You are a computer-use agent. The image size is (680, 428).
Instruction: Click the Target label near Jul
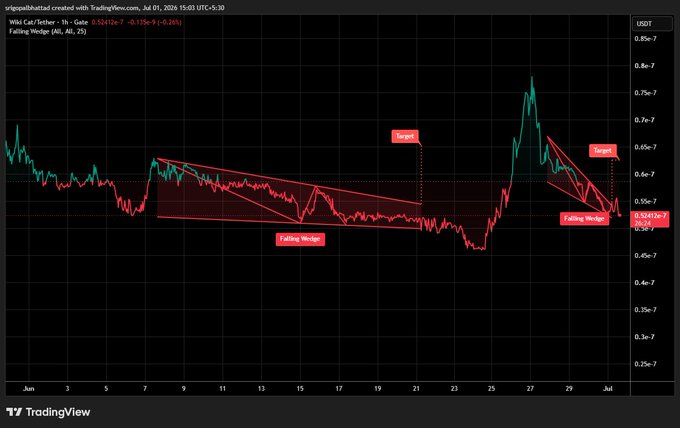pos(602,150)
